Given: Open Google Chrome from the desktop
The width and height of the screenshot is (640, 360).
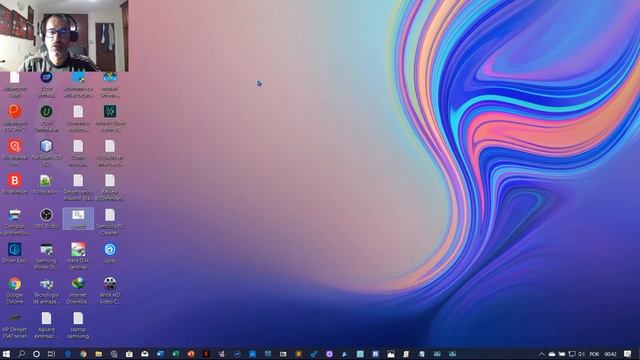Looking at the screenshot, I should [15, 290].
